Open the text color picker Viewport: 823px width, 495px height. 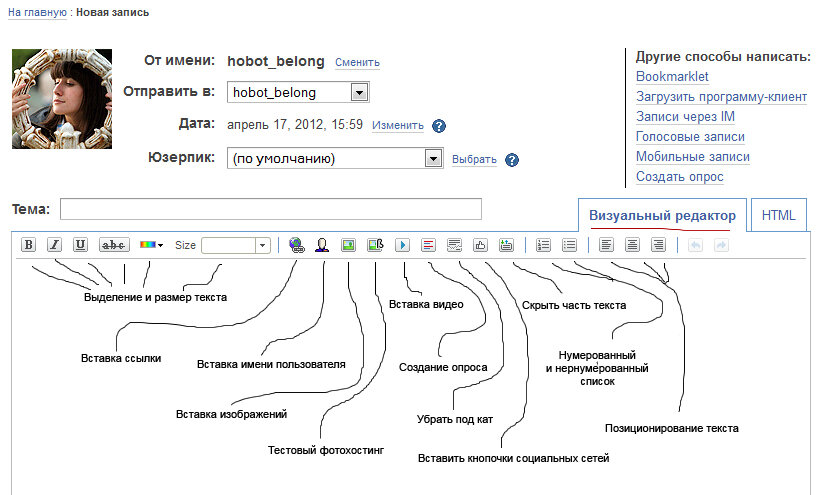click(151, 244)
